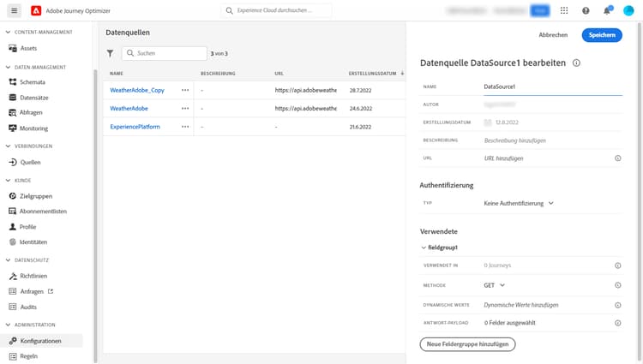Open WeatherAdobe data source link
643x364 pixels.
click(129, 109)
